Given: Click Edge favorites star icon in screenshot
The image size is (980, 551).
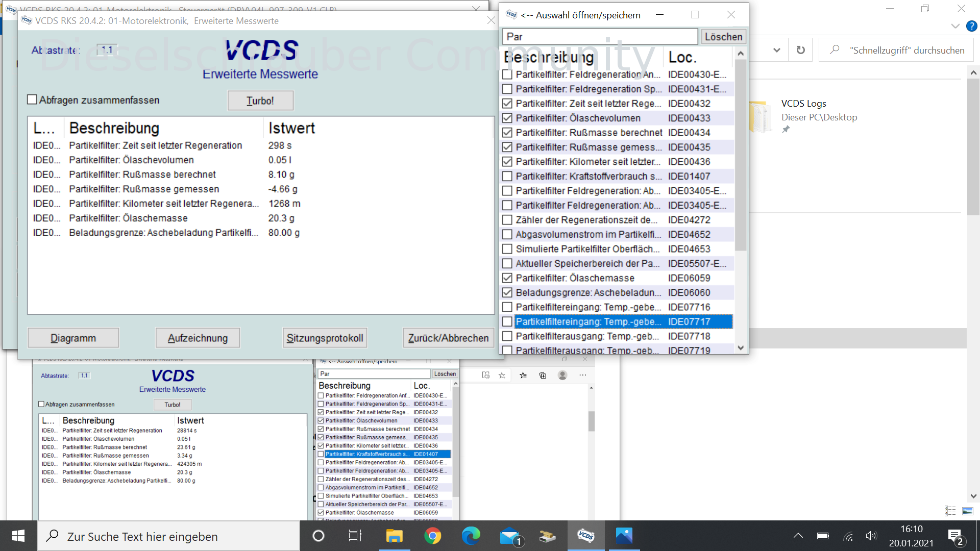Looking at the screenshot, I should [502, 375].
